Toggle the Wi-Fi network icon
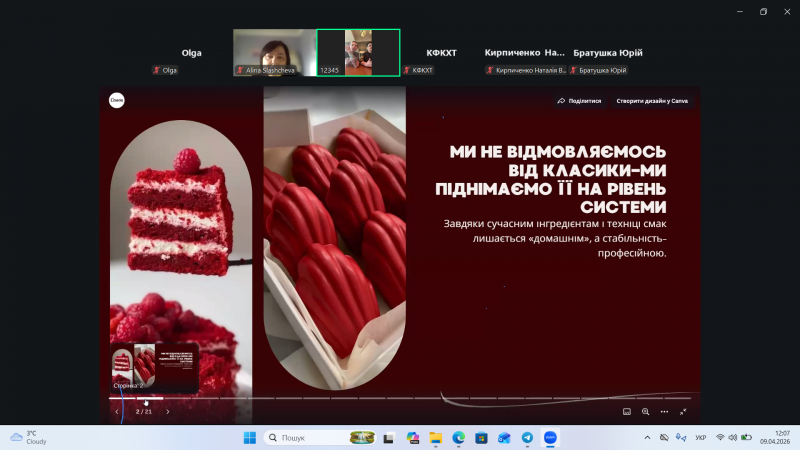This screenshot has width=800, height=450. coord(720,438)
